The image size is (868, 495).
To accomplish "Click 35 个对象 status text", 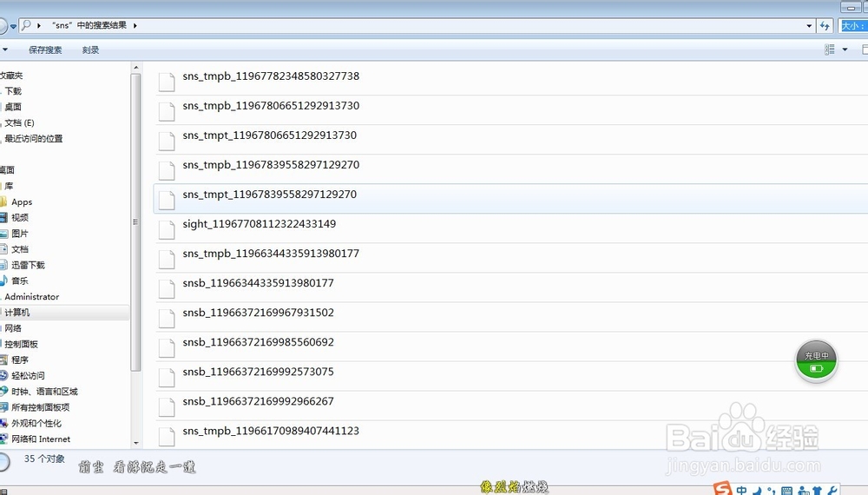I will 44,459.
